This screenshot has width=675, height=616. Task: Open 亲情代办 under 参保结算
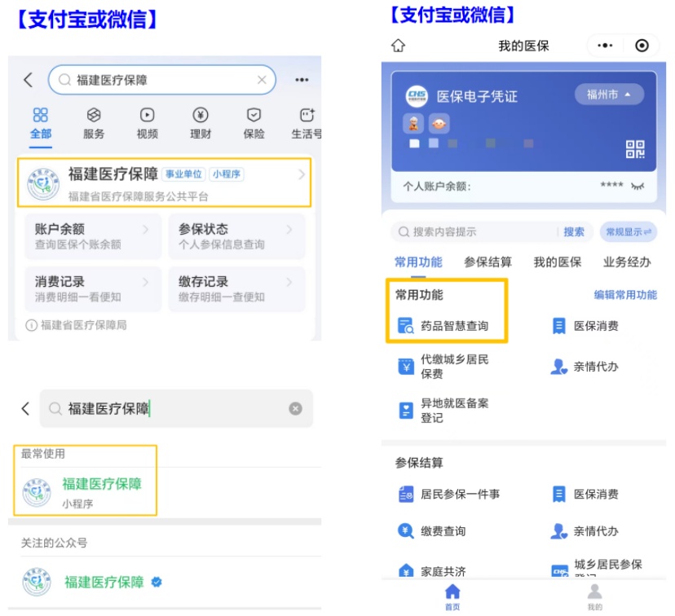[x=585, y=530]
